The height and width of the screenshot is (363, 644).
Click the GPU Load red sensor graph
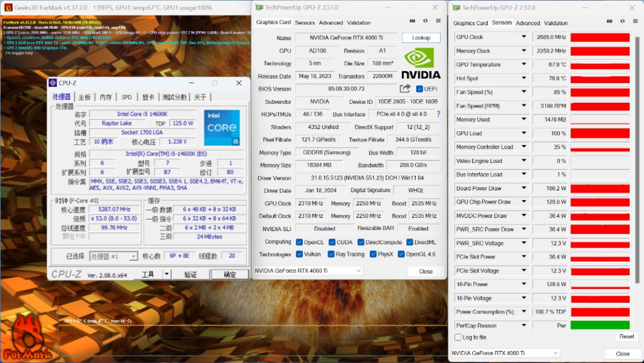tap(600, 133)
